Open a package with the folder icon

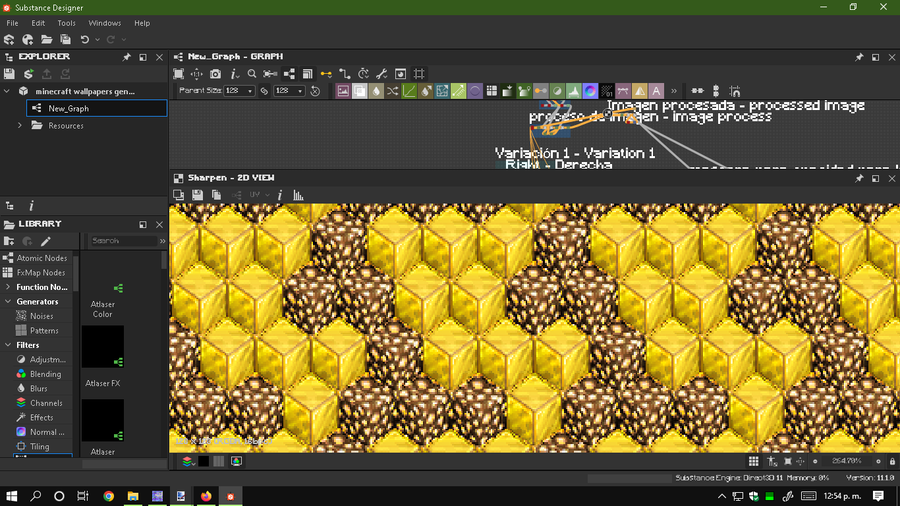click(46, 40)
